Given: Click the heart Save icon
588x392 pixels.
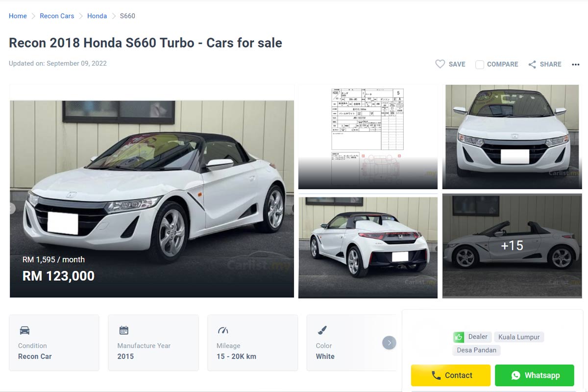Looking at the screenshot, I should click(x=440, y=64).
